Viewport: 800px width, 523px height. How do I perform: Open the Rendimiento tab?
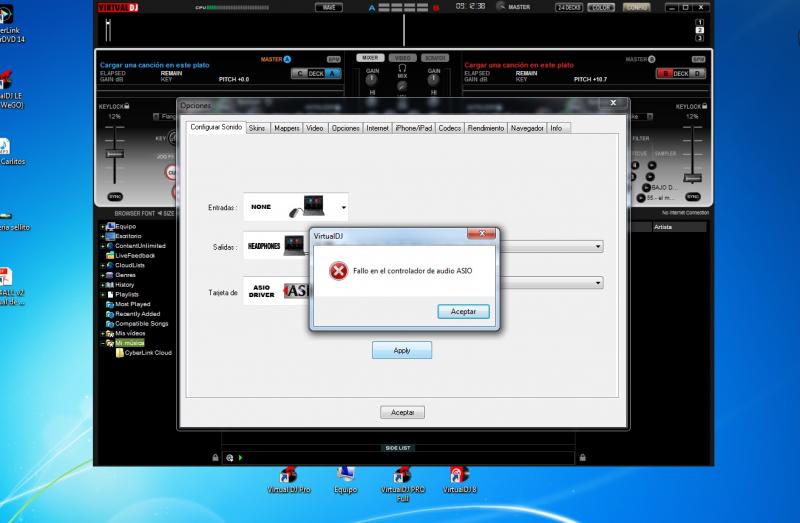(x=486, y=128)
